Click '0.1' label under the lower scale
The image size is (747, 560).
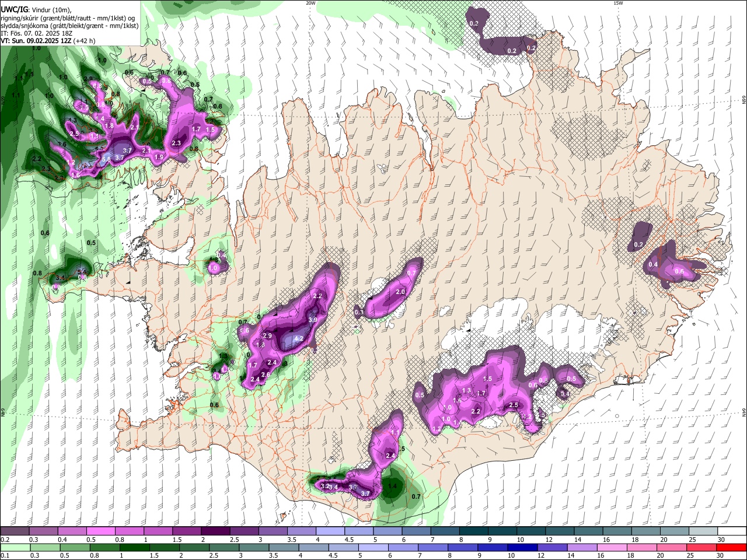(x=5, y=556)
